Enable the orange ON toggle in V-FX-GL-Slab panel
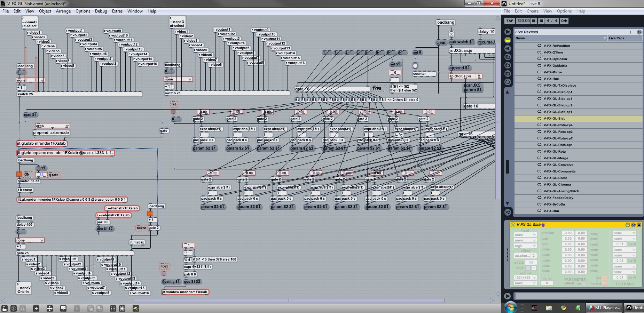The image size is (644, 313). (x=604, y=278)
